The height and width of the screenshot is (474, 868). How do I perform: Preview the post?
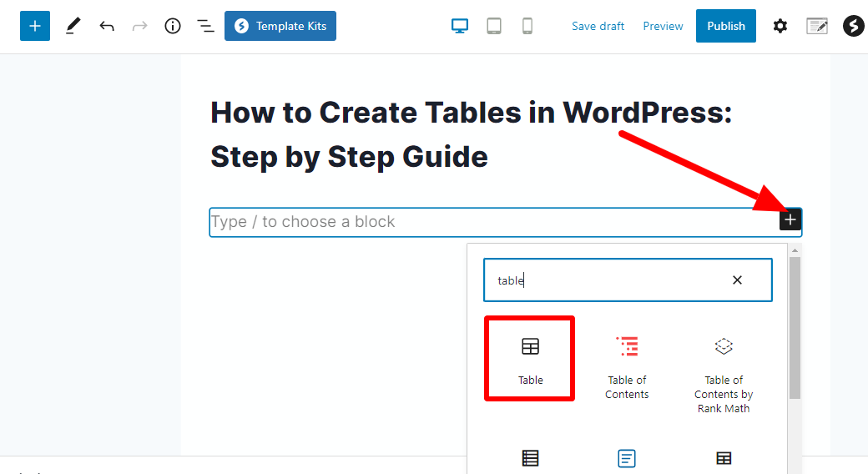pyautogui.click(x=663, y=26)
